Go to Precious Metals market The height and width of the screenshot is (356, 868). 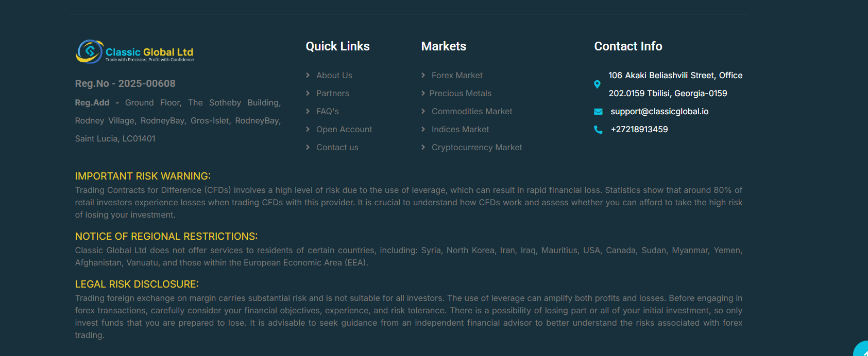460,94
